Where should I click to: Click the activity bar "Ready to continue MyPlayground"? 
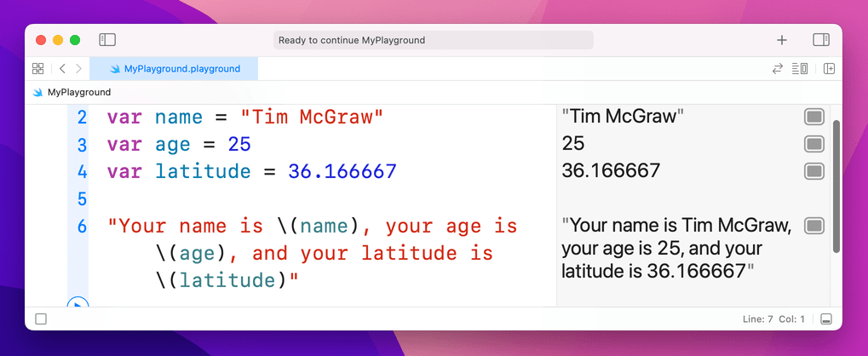click(x=434, y=40)
